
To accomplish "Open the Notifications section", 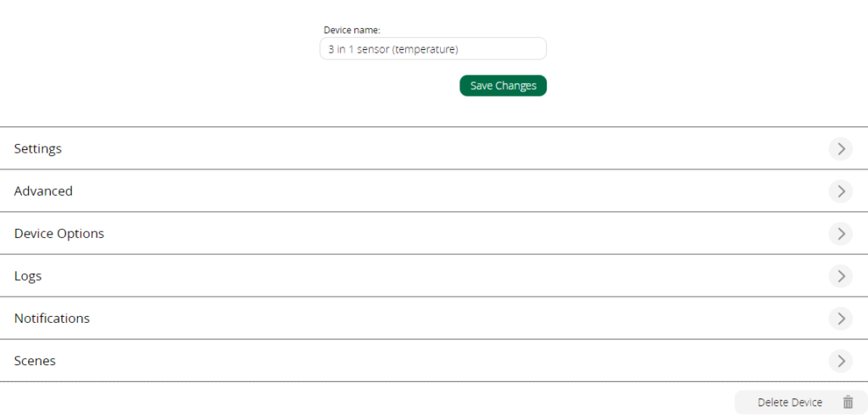I will tap(434, 318).
